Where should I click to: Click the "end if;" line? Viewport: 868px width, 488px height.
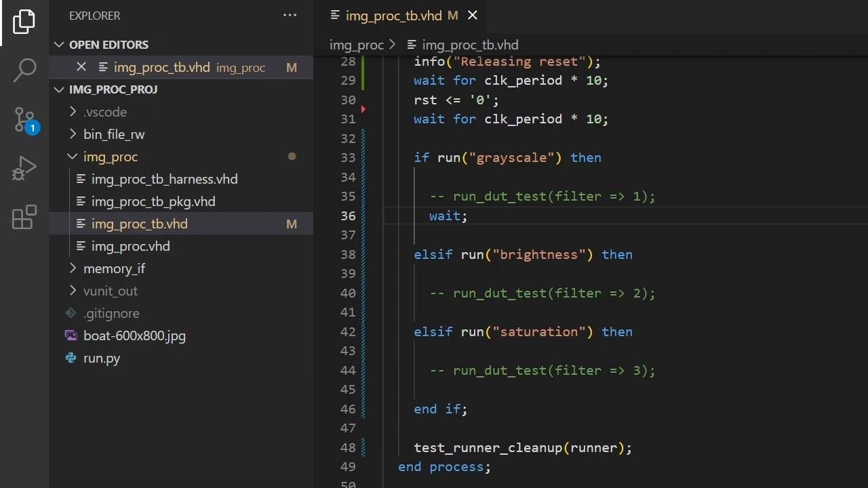click(441, 409)
